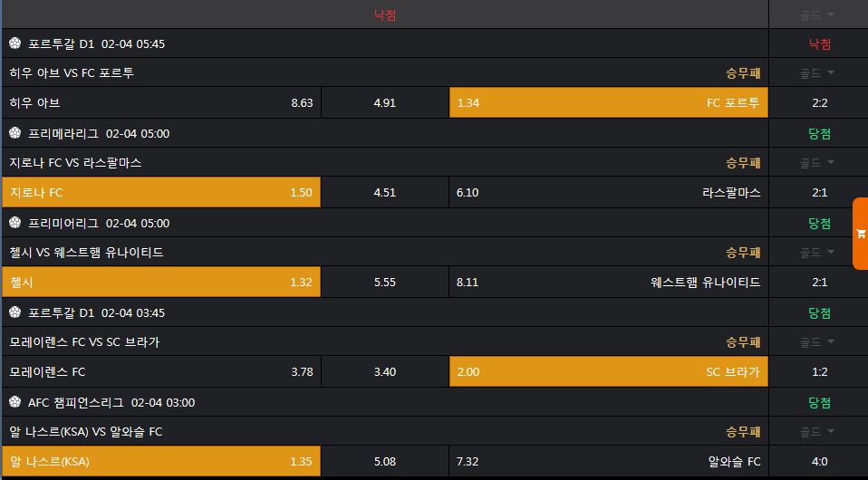Open 골드 dropdown in 알 나스르 match row

point(817,432)
